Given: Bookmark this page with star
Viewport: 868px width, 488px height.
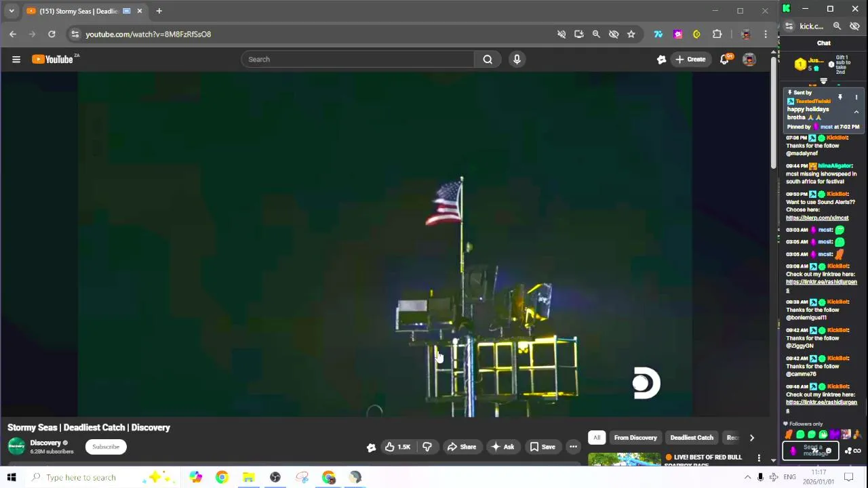Looking at the screenshot, I should point(631,34).
